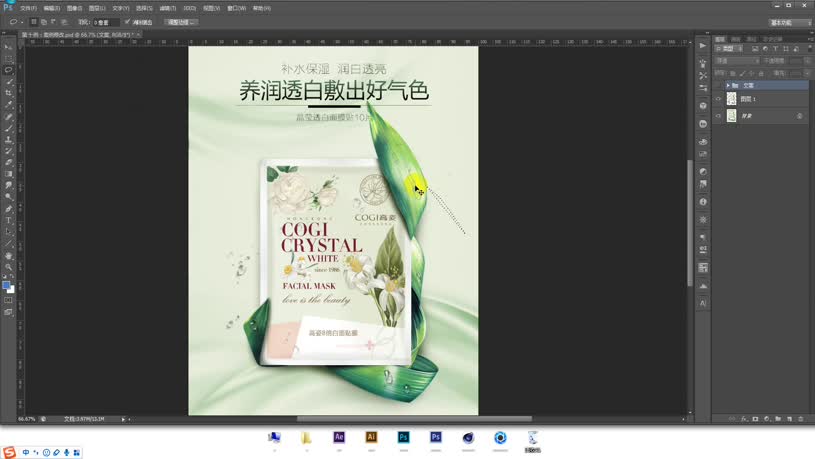815x459 pixels.
Task: Hide the background layer eye icon
Action: [x=718, y=116]
